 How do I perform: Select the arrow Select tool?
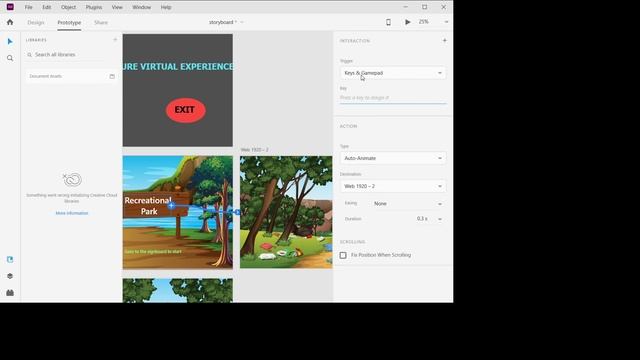(10, 41)
